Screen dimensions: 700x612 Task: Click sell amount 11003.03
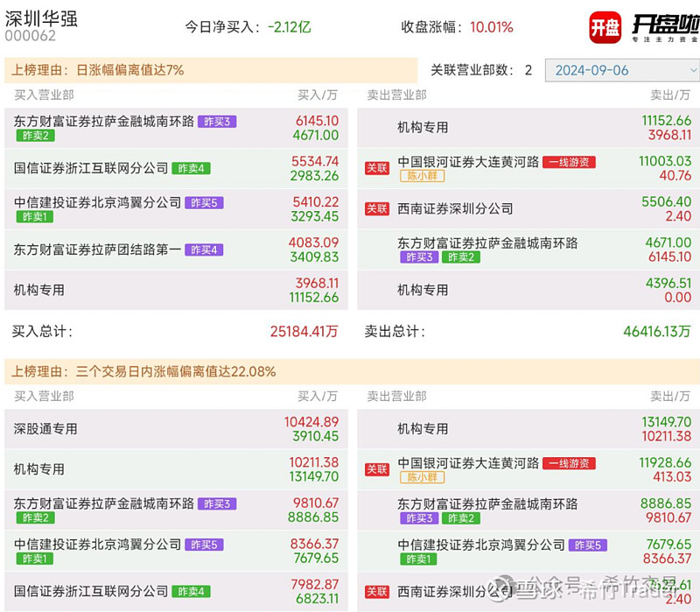pos(665,161)
